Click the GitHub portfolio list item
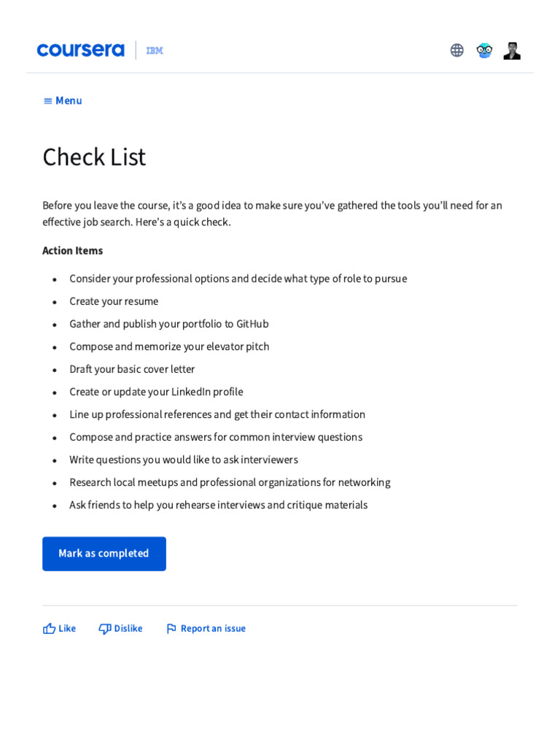 click(169, 324)
